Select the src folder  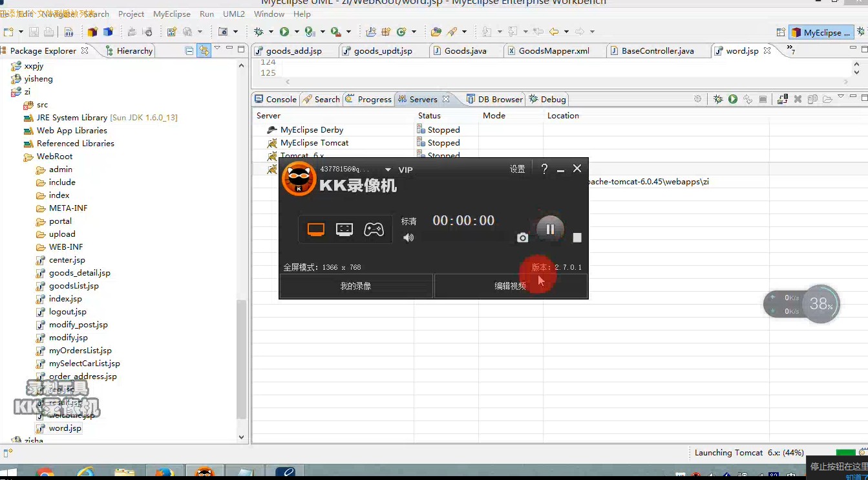tap(42, 105)
